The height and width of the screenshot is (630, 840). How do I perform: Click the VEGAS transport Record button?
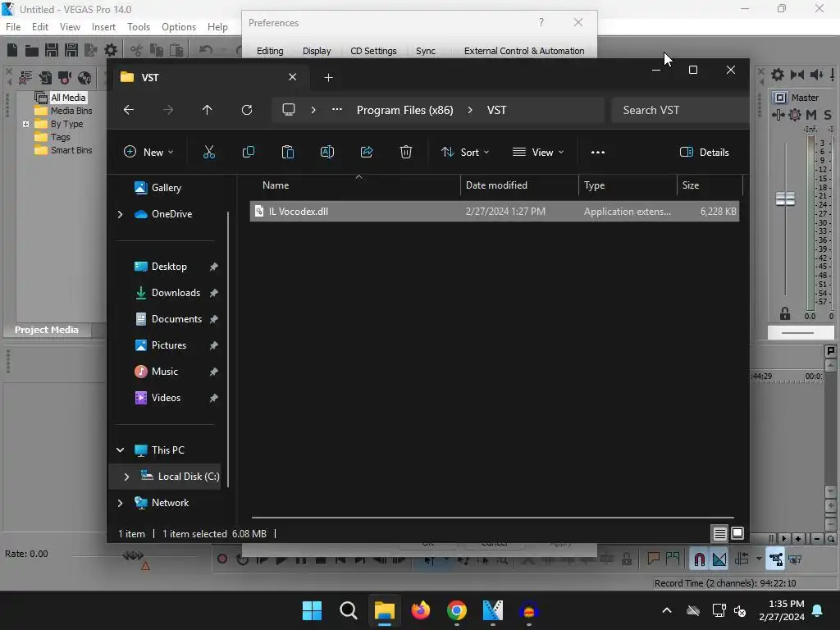pos(221,559)
